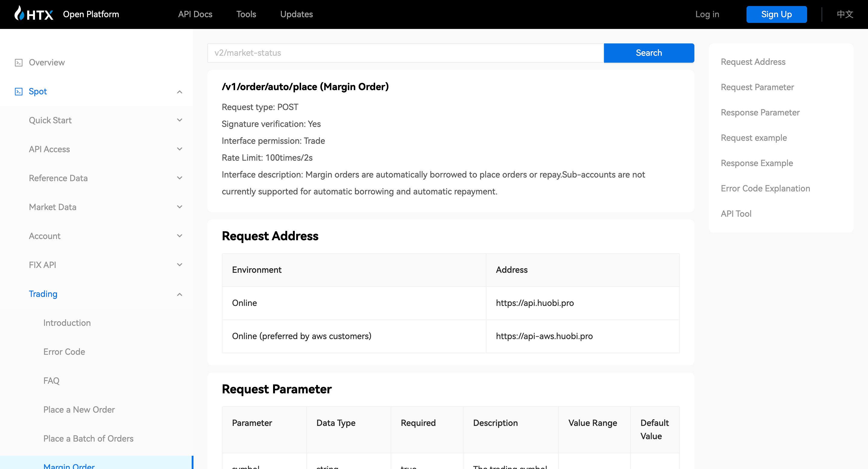Select Spot in the sidebar

(x=38, y=92)
